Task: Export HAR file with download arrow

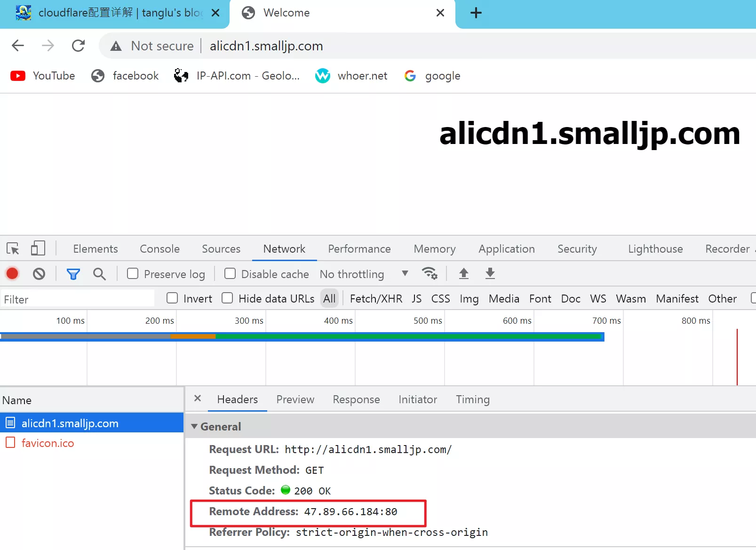Action: [x=490, y=273]
